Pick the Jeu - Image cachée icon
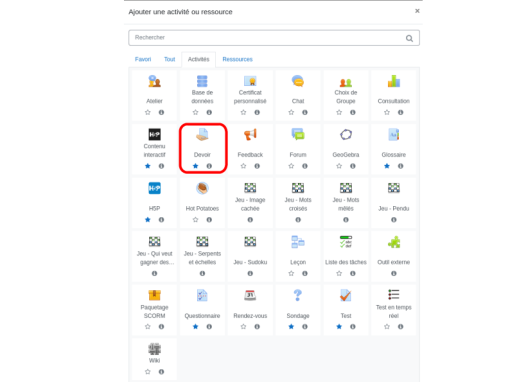This screenshot has height=382, width=510. (250, 188)
